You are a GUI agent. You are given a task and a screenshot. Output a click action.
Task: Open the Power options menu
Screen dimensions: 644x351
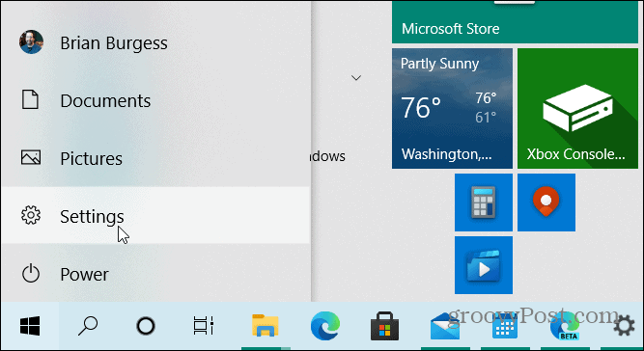pos(155,274)
